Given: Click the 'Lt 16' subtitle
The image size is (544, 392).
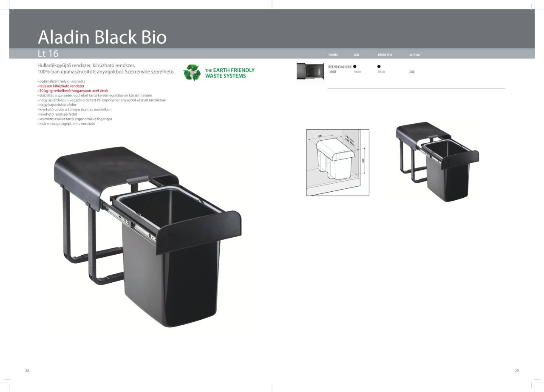Looking at the screenshot, I should pos(48,54).
